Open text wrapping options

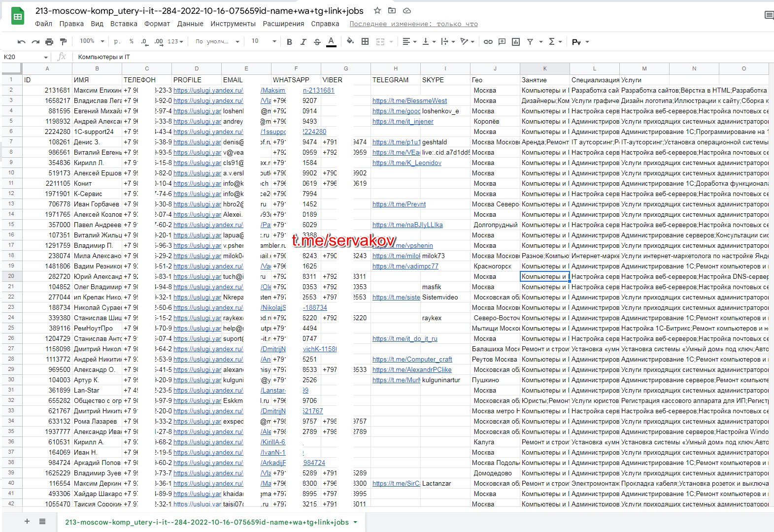tap(448, 42)
